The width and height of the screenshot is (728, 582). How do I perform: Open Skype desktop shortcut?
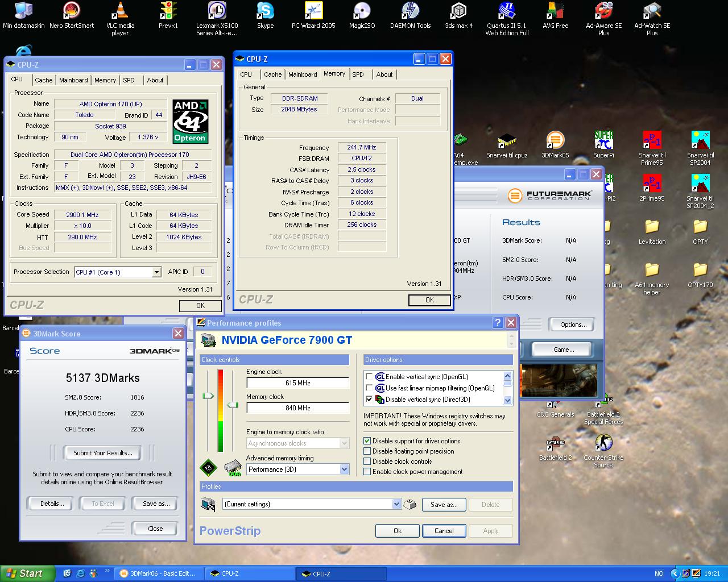(265, 15)
